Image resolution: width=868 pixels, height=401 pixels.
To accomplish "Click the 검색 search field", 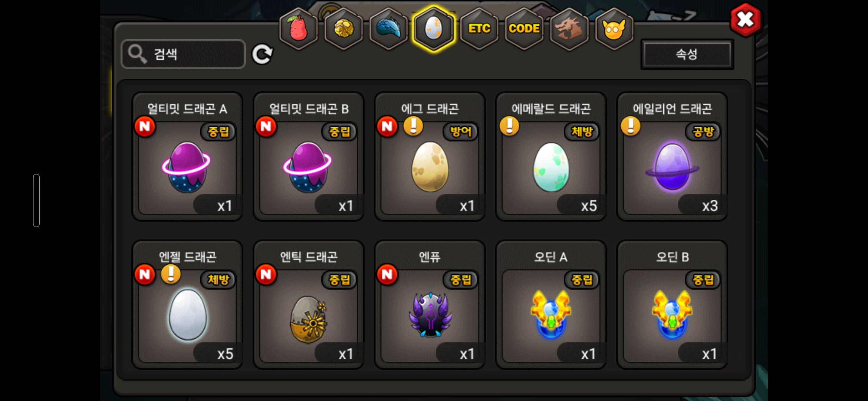I will (183, 54).
